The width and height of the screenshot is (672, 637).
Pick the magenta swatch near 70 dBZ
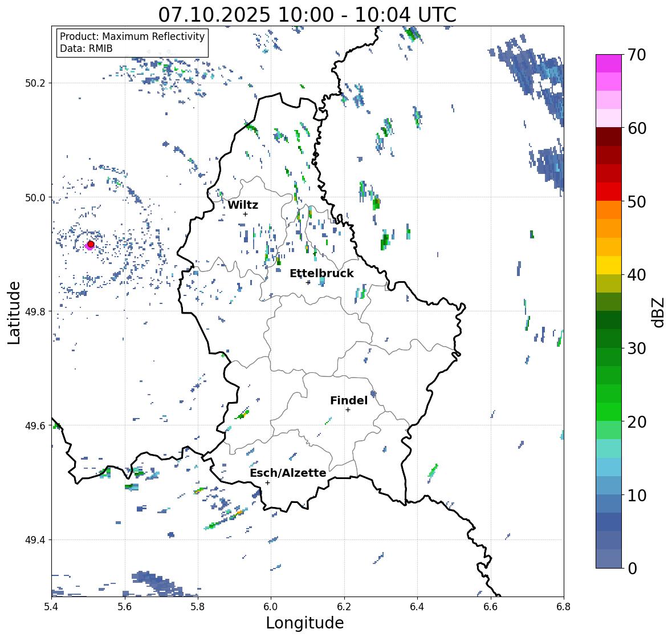(609, 63)
